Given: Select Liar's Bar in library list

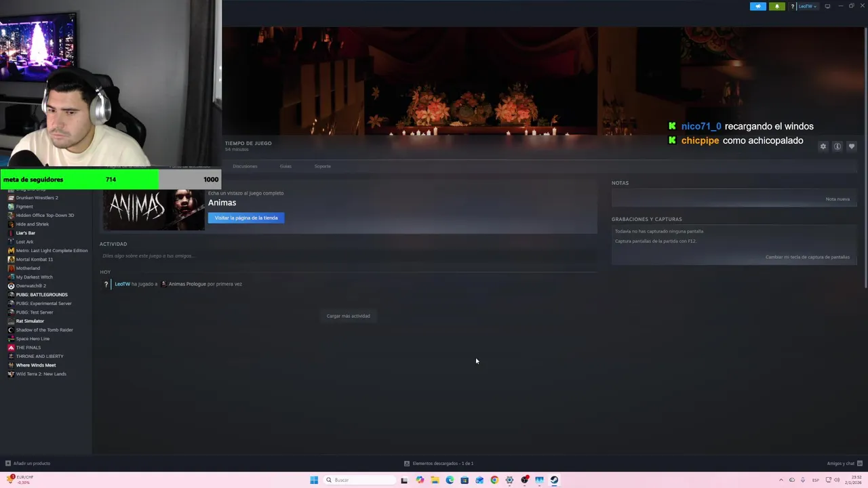Looking at the screenshot, I should [26, 233].
